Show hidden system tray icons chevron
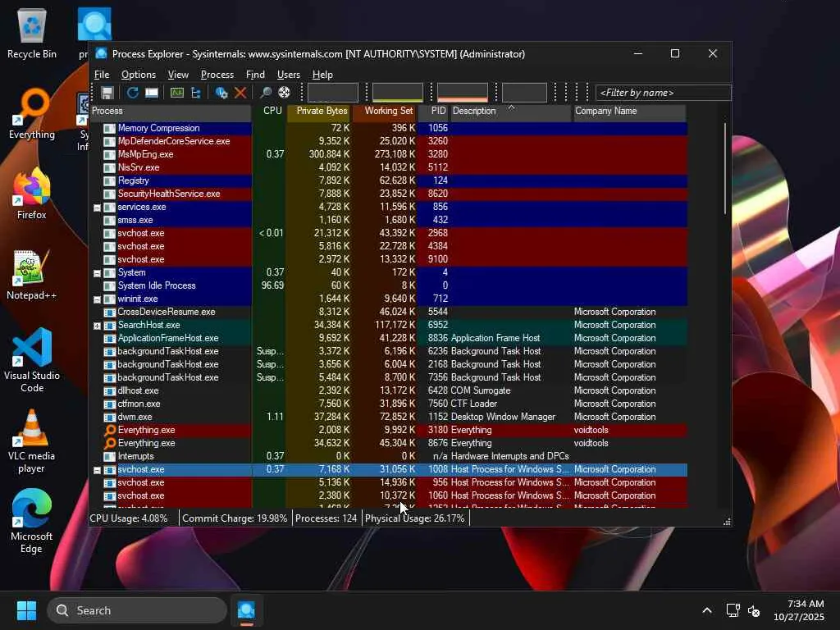 [706, 610]
